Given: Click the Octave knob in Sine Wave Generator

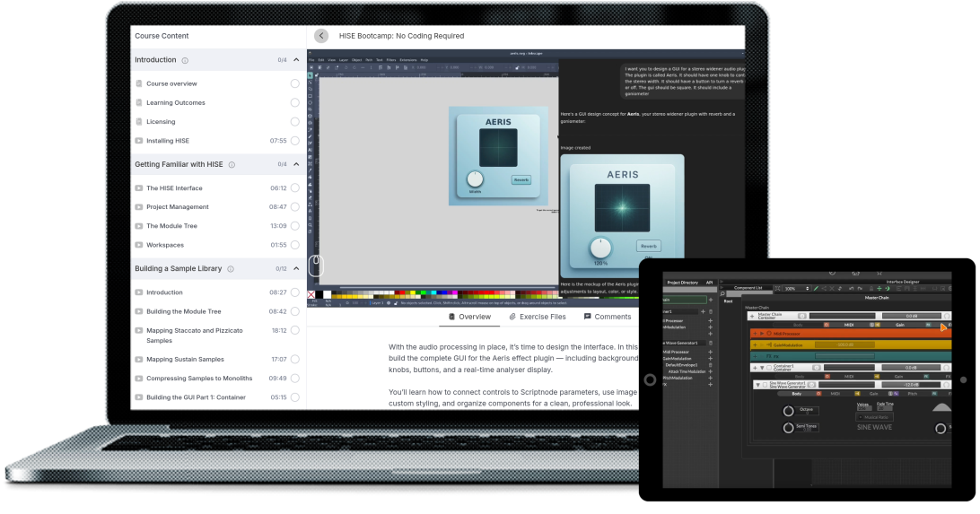Looking at the screenshot, I should coord(788,410).
